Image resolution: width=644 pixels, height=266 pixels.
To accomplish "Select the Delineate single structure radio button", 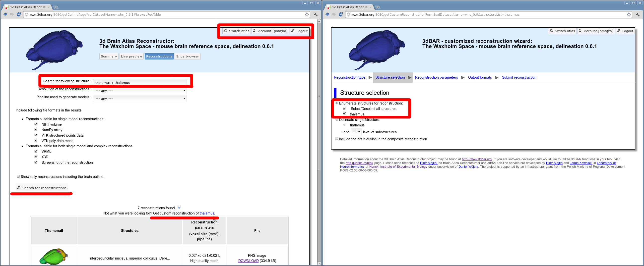I will pos(337,120).
